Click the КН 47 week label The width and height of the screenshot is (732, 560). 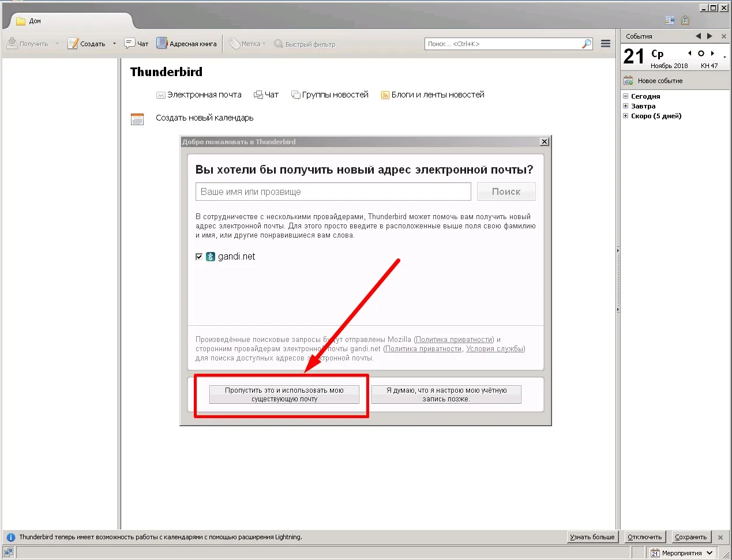pyautogui.click(x=710, y=66)
